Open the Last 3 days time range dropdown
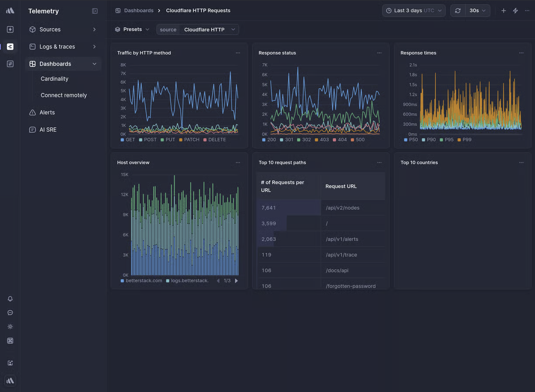535x392 pixels. tap(413, 10)
